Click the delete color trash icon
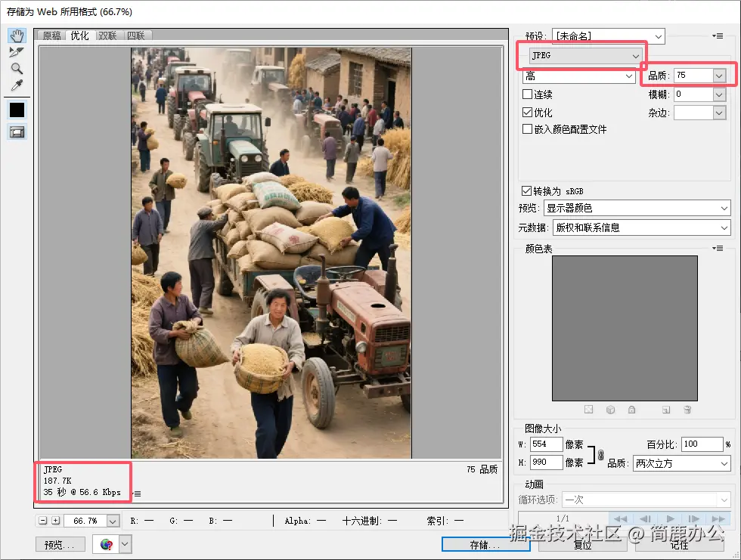The image size is (741, 560). point(687,410)
